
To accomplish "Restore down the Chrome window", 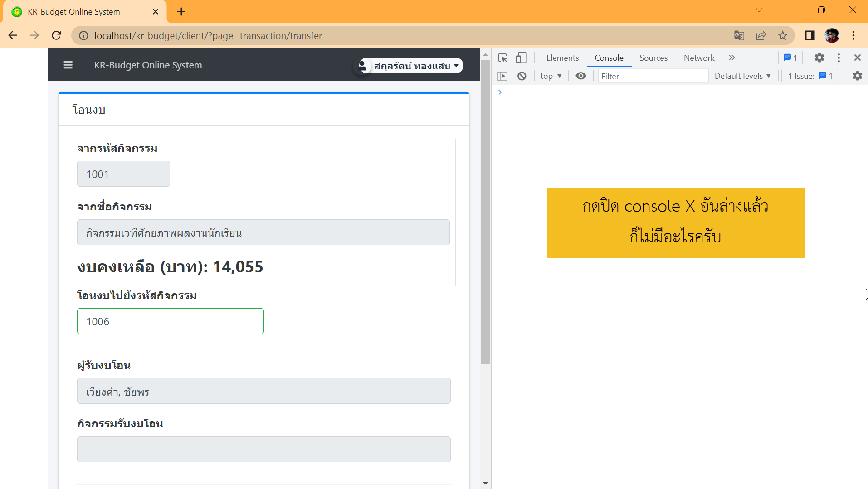I will pyautogui.click(x=821, y=10).
